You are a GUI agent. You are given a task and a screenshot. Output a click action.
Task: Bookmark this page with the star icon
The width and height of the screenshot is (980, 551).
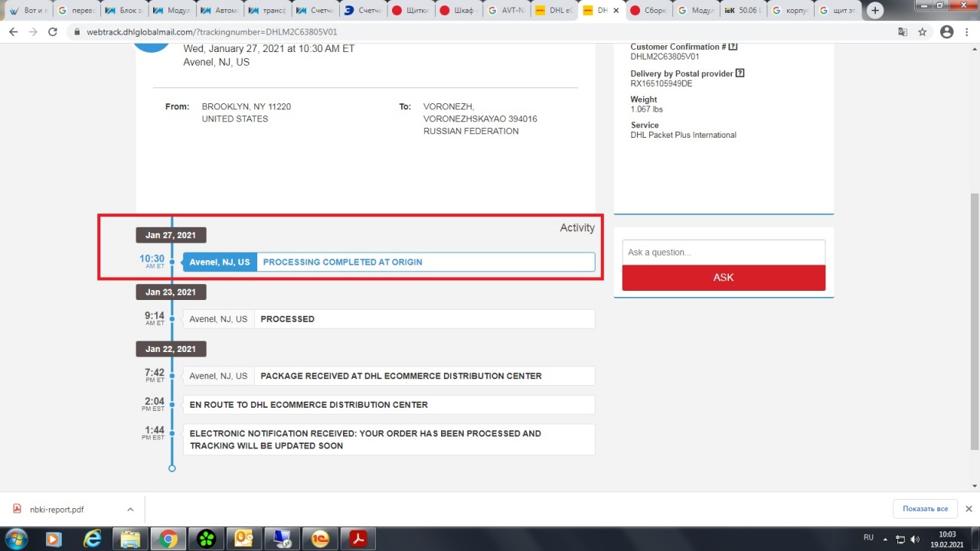coord(923,32)
